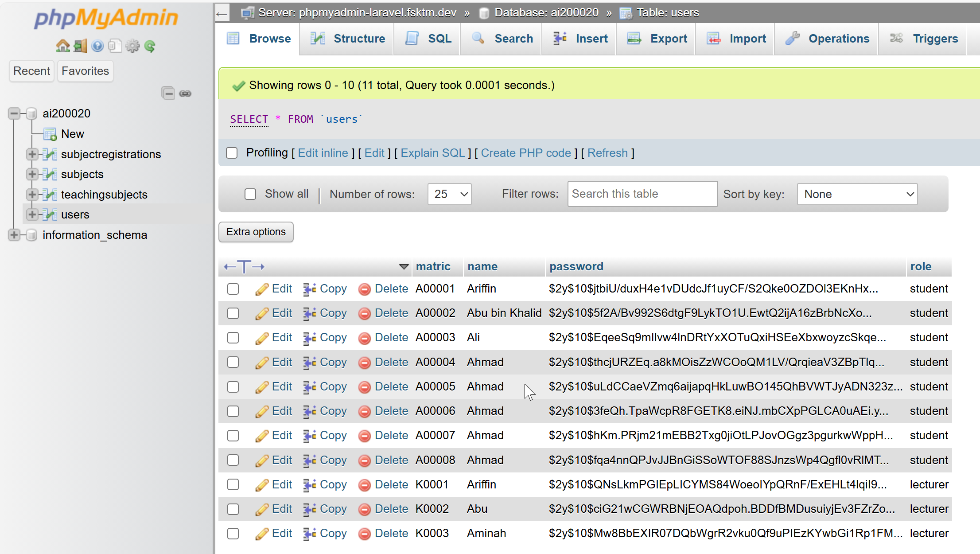Screen dimensions: 980x554
Task: Click the green reload navigation icon
Action: [150, 46]
